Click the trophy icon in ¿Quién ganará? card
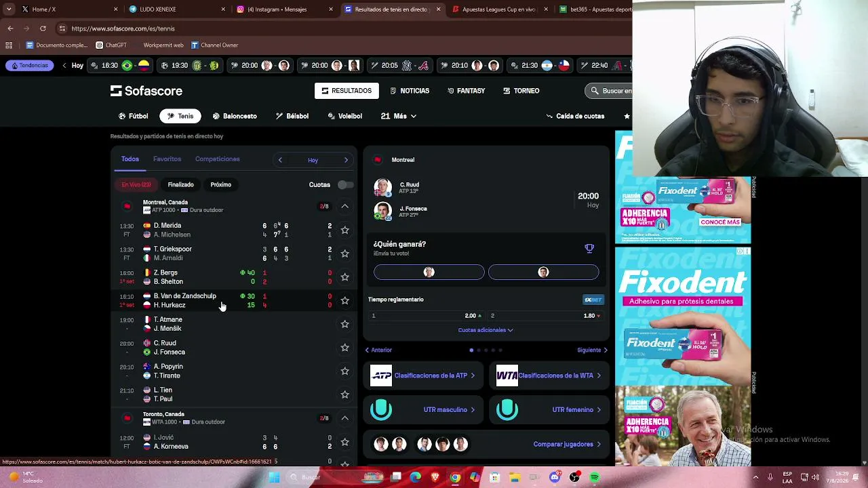This screenshot has height=488, width=868. click(x=589, y=249)
